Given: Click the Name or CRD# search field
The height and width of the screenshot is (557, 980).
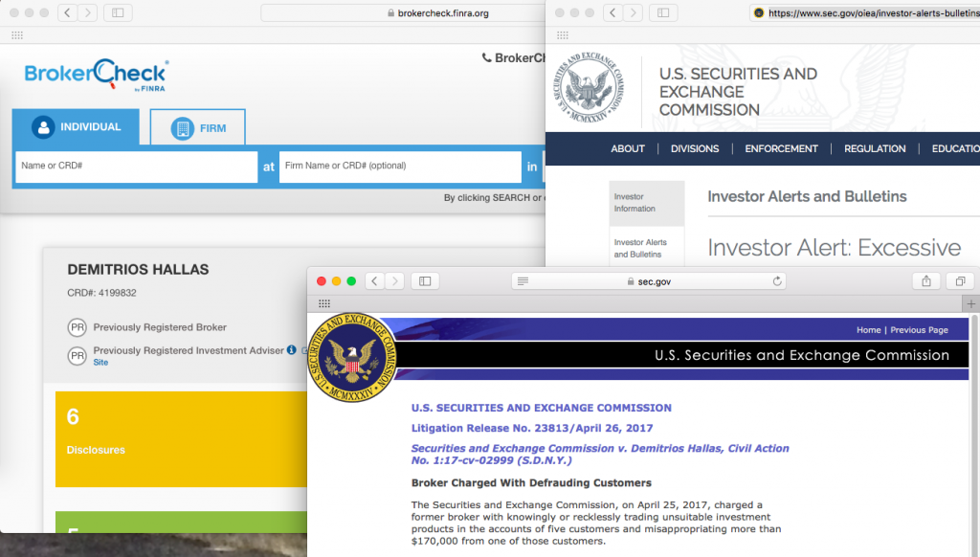Looking at the screenshot, I should click(x=136, y=167).
